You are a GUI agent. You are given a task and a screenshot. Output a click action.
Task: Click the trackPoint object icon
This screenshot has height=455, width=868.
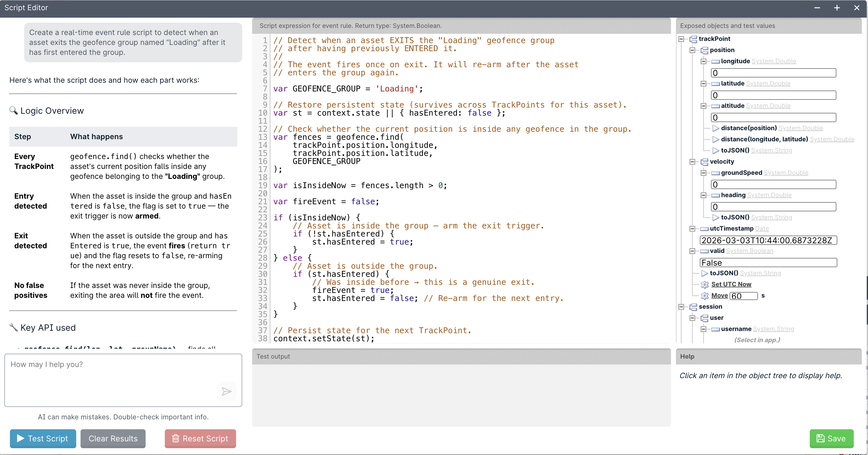(693, 39)
